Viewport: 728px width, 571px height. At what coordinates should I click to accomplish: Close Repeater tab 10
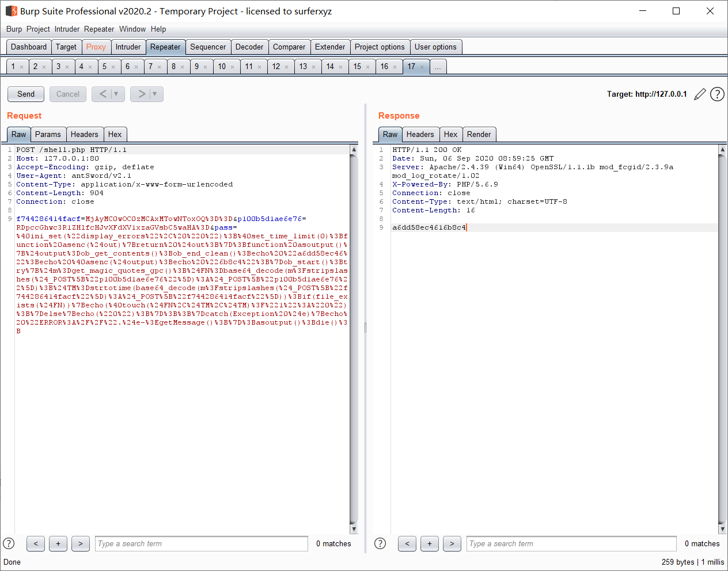coord(232,67)
